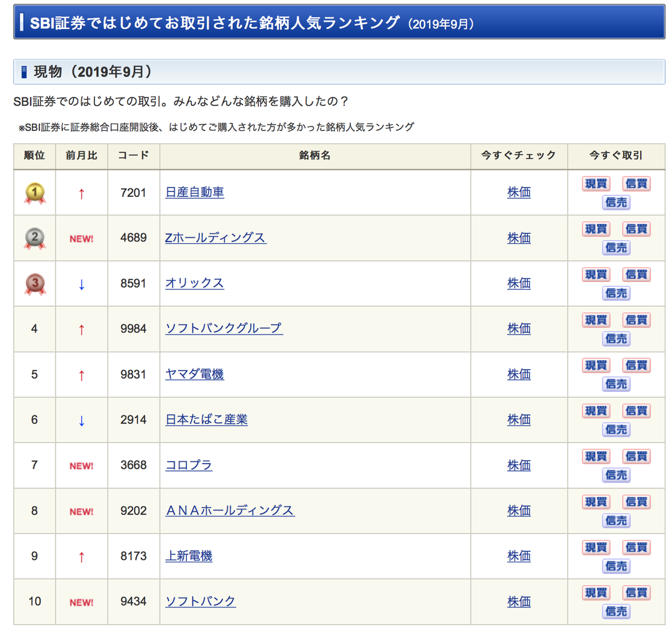Open the 日本たばこ産業 stock link

point(207,420)
